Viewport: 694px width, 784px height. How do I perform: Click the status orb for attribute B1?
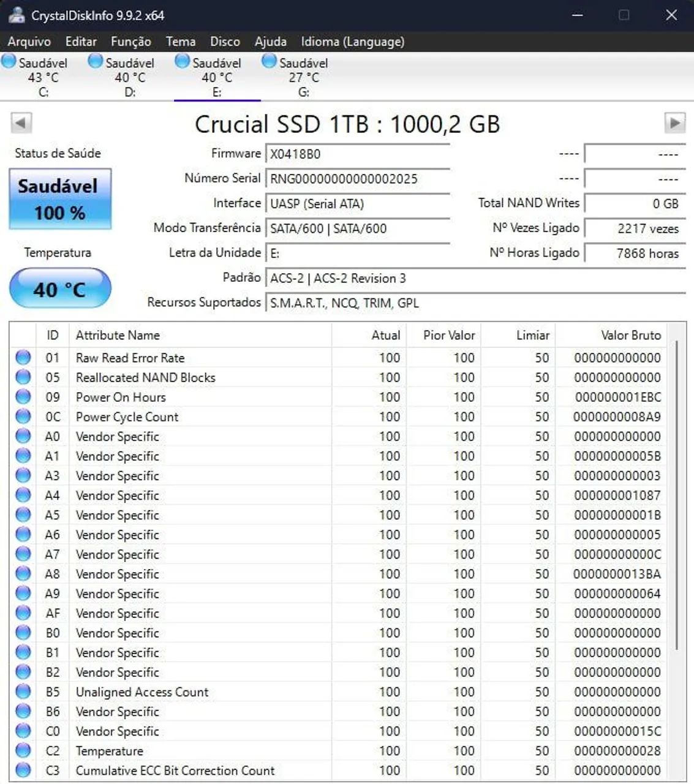[23, 652]
